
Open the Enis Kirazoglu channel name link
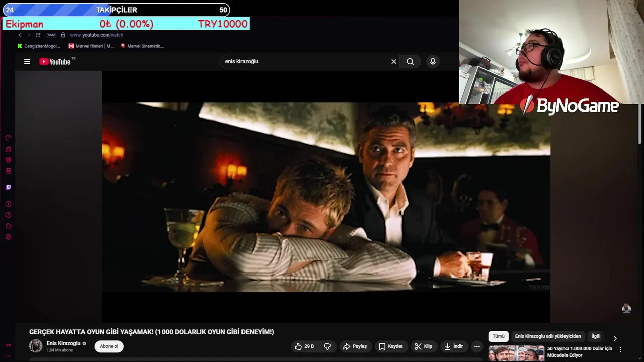[63, 344]
